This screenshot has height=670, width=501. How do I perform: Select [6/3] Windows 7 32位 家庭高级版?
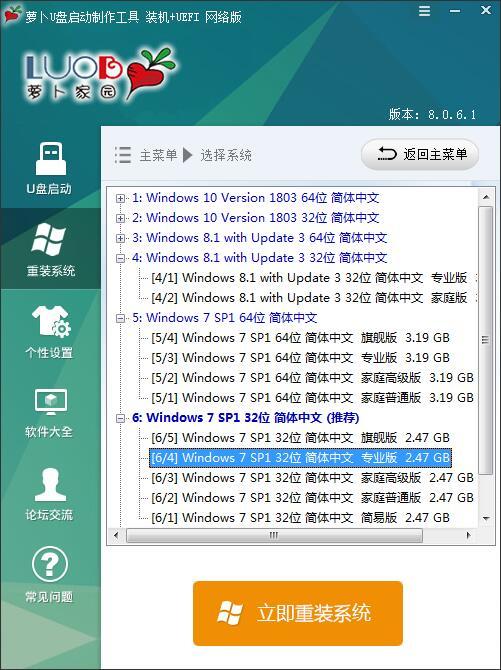pyautogui.click(x=312, y=478)
